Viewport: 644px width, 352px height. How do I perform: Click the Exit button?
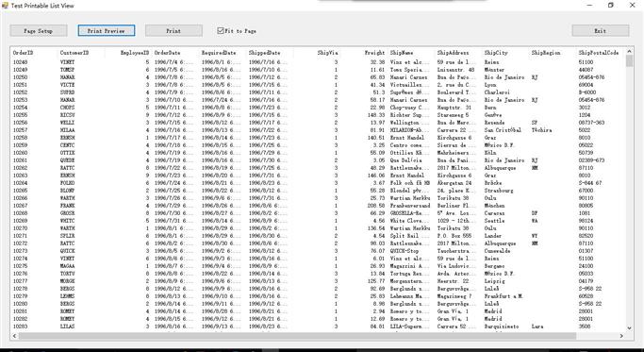(601, 31)
